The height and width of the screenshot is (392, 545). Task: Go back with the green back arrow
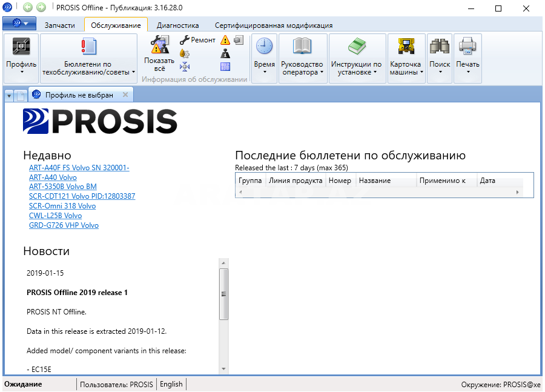tap(28, 7)
